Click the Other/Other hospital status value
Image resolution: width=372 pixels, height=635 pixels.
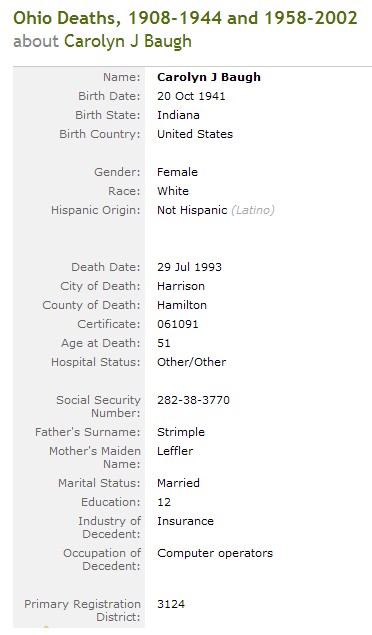191,362
